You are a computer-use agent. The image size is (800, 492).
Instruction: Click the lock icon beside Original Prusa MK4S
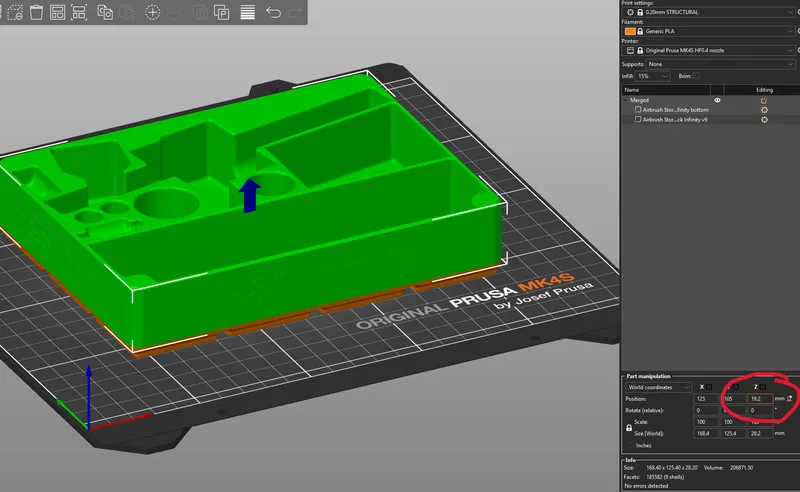click(x=640, y=51)
